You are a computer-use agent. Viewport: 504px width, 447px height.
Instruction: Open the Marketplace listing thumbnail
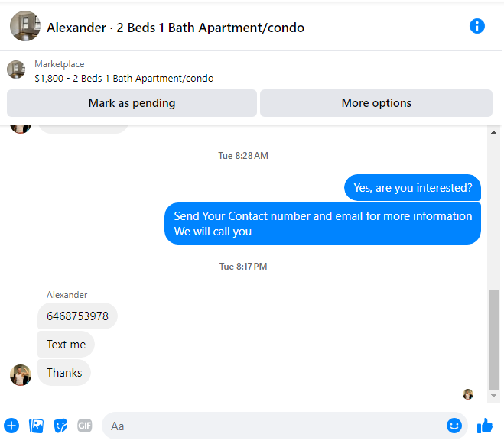click(16, 70)
